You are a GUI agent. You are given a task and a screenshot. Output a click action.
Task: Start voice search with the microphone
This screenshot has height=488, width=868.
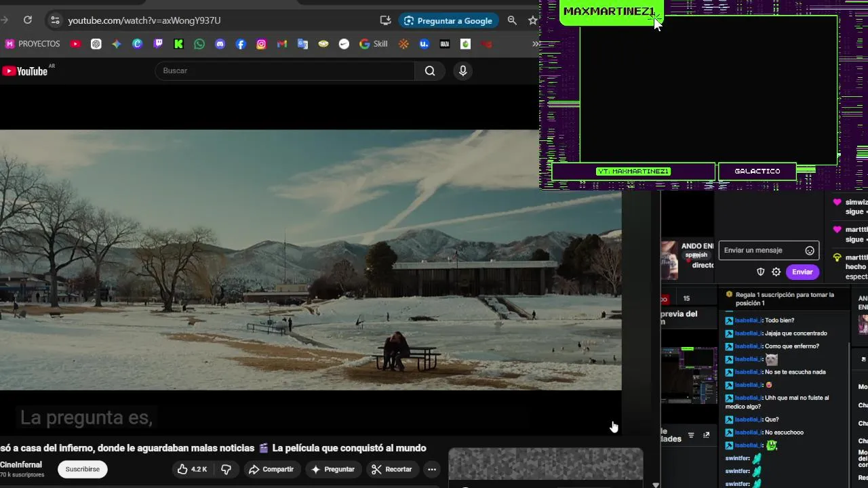[462, 70]
